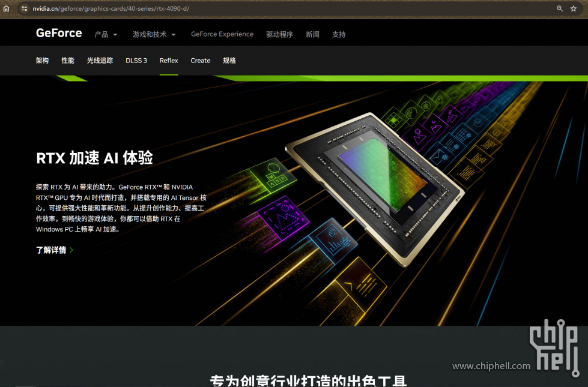Click the browser home icon
The image size is (588, 387).
(7, 8)
